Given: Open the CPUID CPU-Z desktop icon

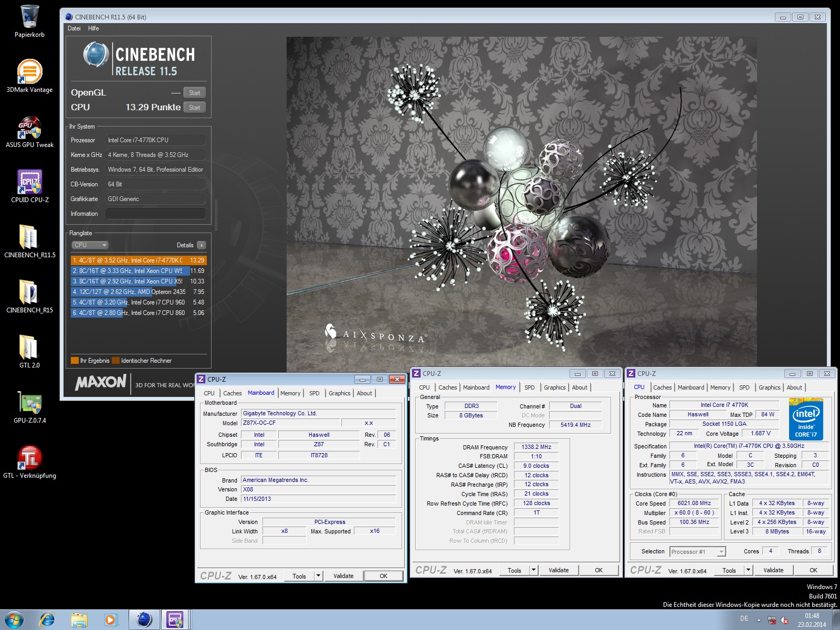Looking at the screenshot, I should (x=29, y=186).
